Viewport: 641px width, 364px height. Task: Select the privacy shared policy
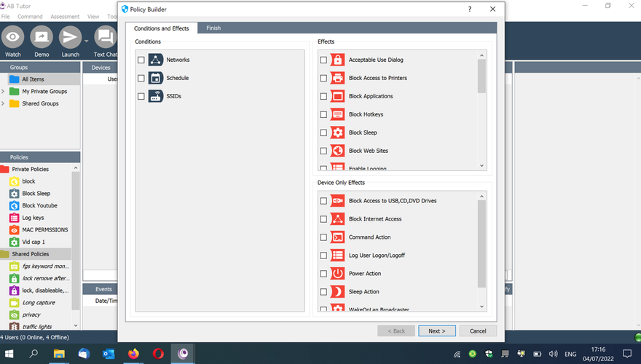(31, 315)
